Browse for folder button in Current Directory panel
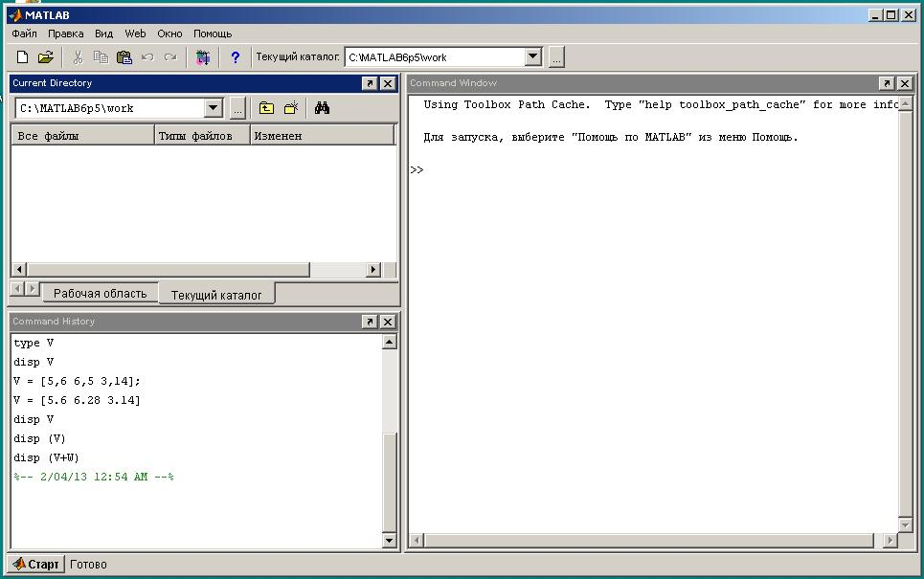 point(237,108)
